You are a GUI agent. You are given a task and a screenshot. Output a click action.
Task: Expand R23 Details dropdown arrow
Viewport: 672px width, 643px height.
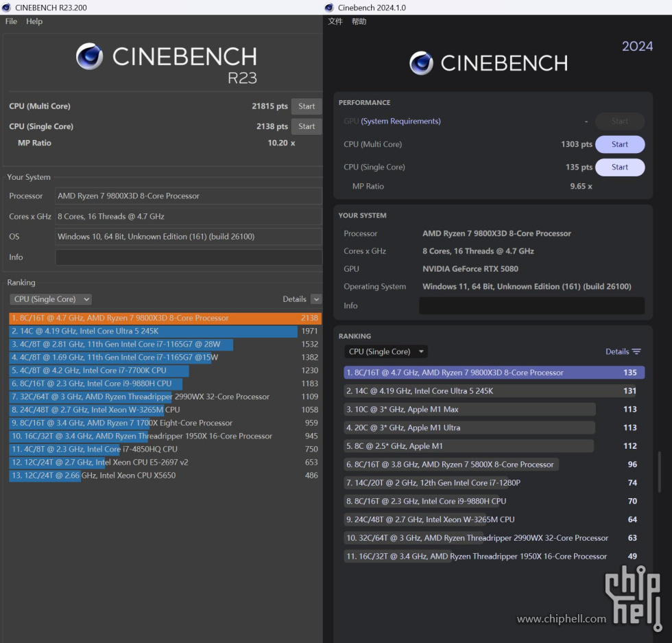316,299
